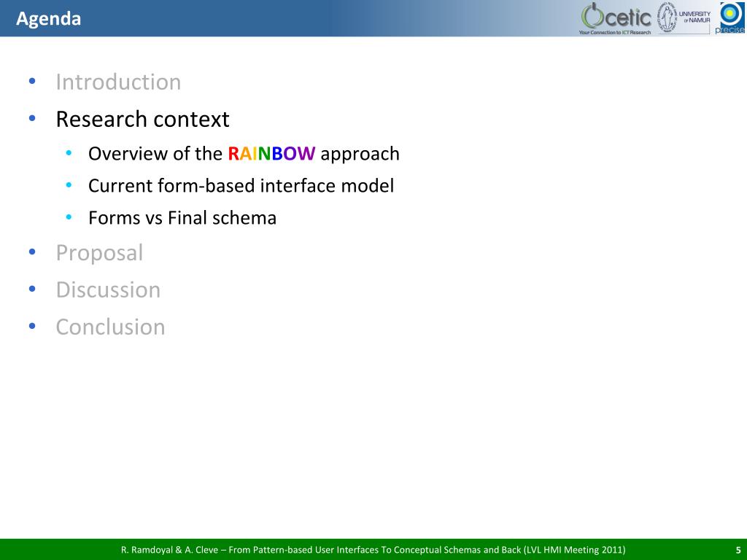The height and width of the screenshot is (560, 747).
Task: Click the Conclusion agenda item
Action: pos(111,327)
